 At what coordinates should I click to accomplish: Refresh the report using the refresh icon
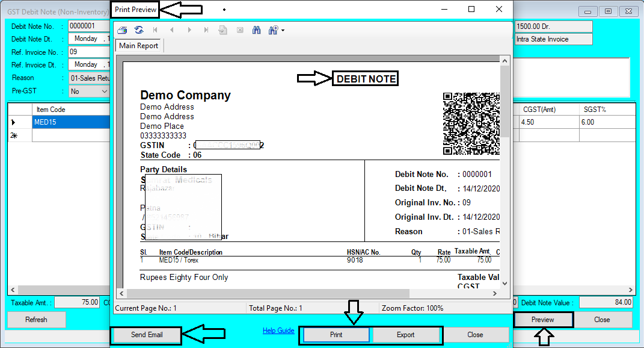tap(139, 30)
